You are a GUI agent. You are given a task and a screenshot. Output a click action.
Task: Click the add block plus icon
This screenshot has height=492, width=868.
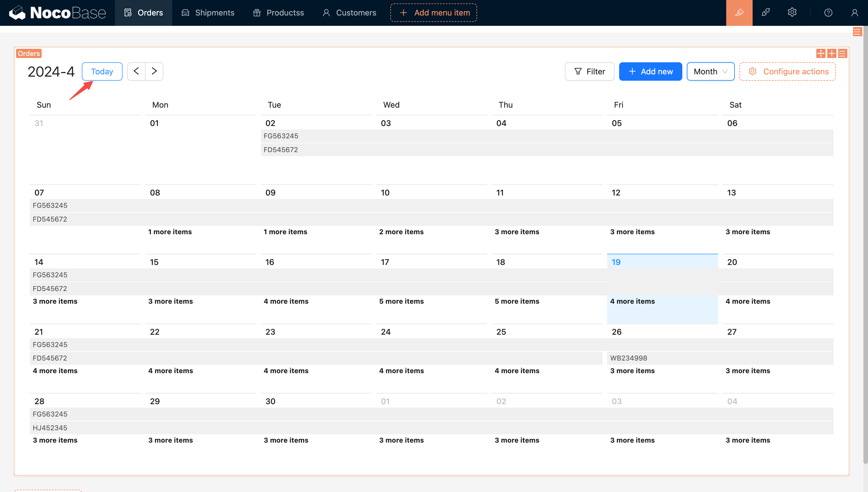pos(832,53)
